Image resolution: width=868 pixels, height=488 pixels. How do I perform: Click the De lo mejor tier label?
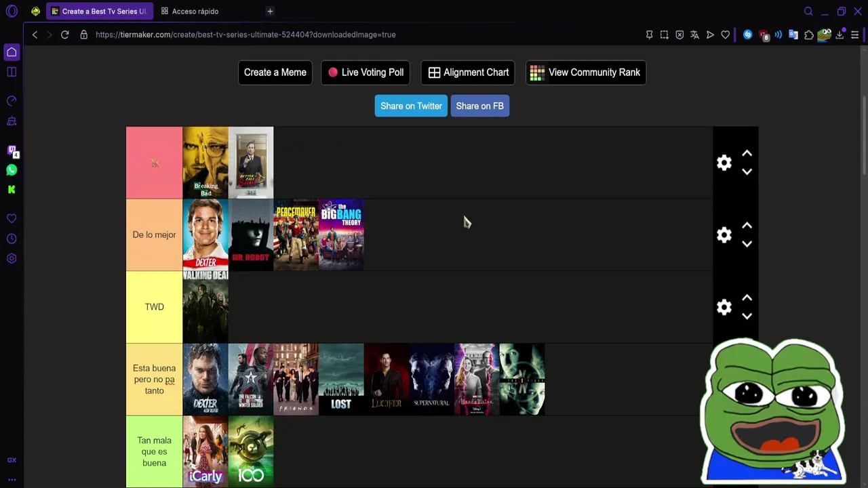point(154,235)
